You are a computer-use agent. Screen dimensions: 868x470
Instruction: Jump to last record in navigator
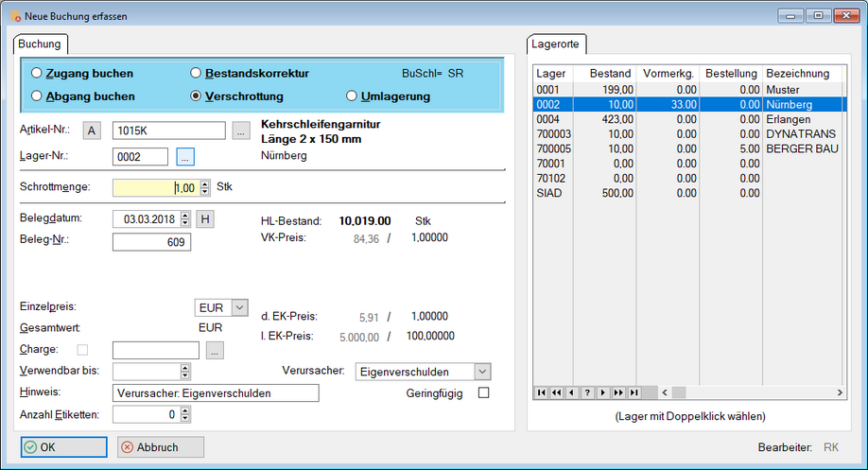click(x=634, y=392)
